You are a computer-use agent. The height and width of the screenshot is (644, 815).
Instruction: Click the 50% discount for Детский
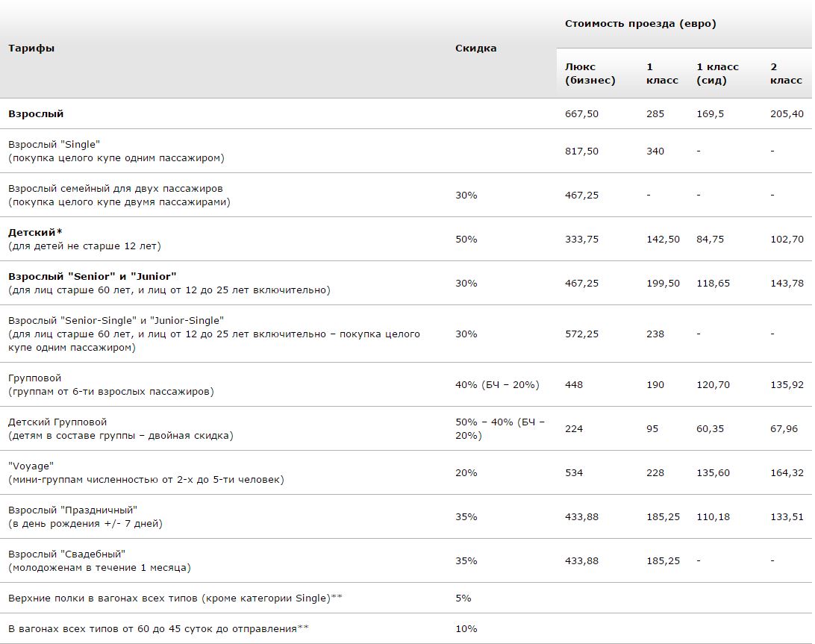[x=466, y=239]
